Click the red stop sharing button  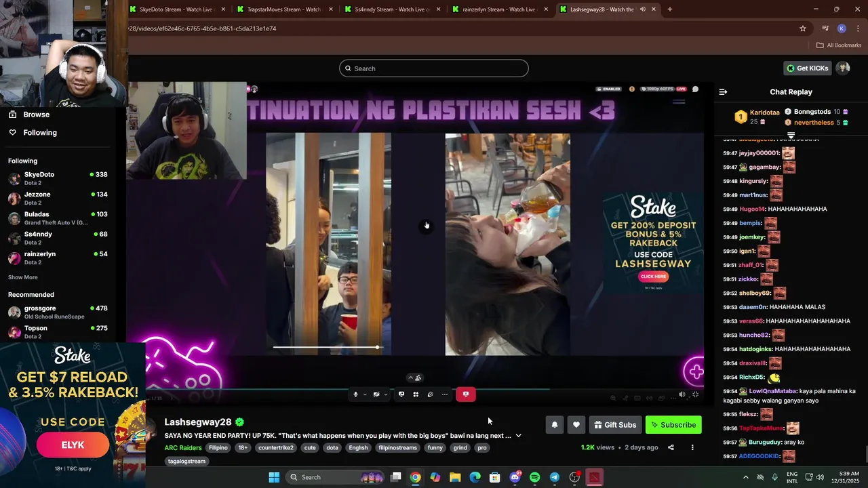(466, 394)
